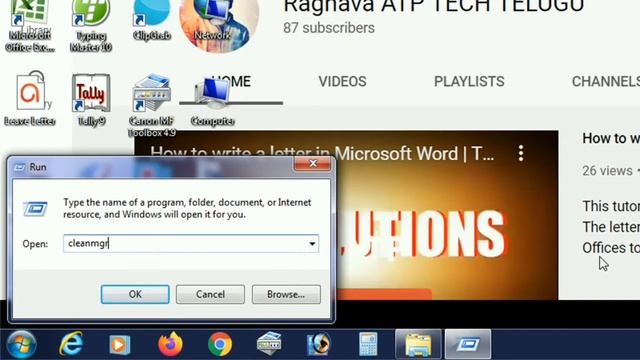Click the 26 views text
This screenshot has width=640, height=360.
607,171
